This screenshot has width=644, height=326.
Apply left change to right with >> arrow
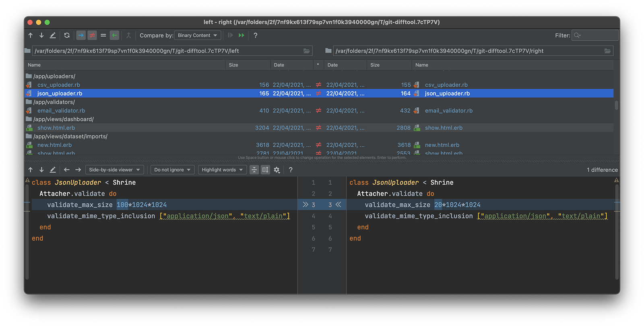coord(305,205)
